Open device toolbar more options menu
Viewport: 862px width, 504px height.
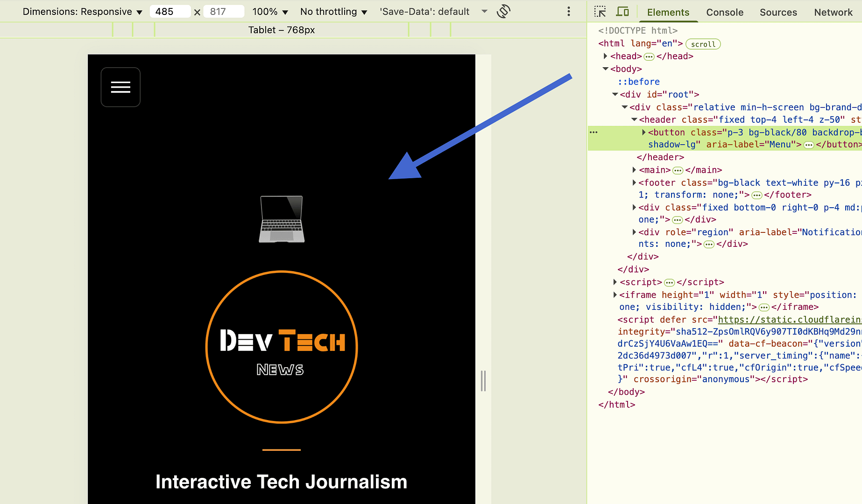point(568,12)
